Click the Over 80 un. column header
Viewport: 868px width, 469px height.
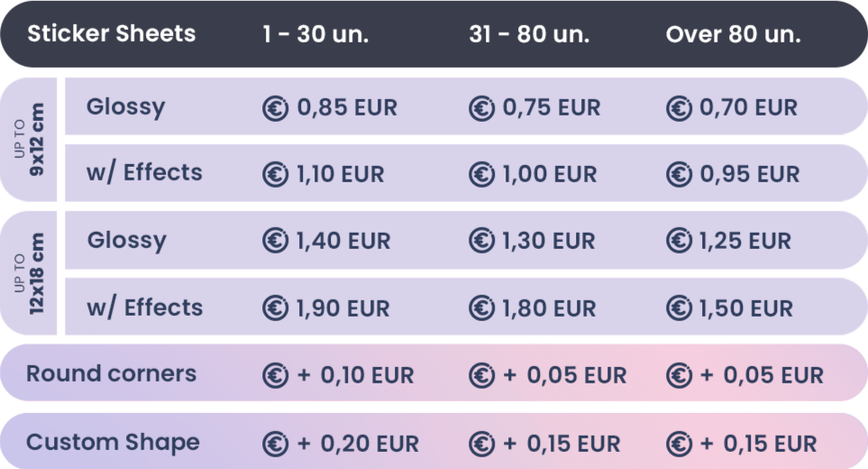coord(733,35)
